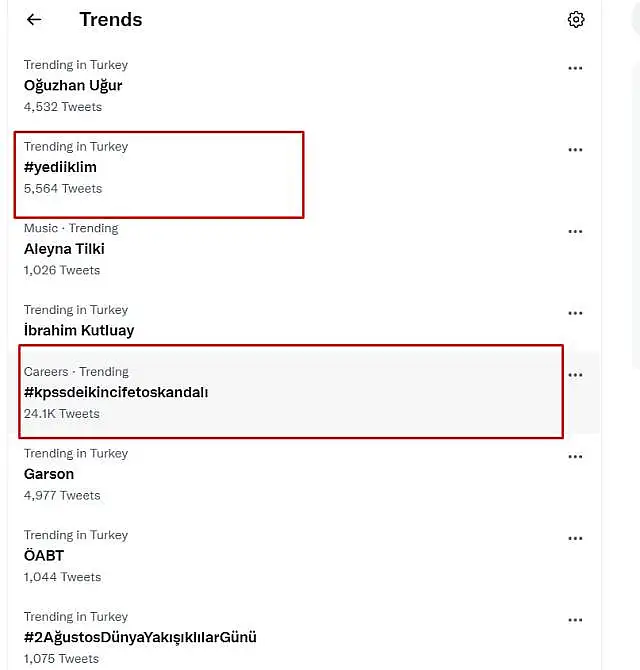Open more options for #yediiklim trend
640x670 pixels.
575,150
